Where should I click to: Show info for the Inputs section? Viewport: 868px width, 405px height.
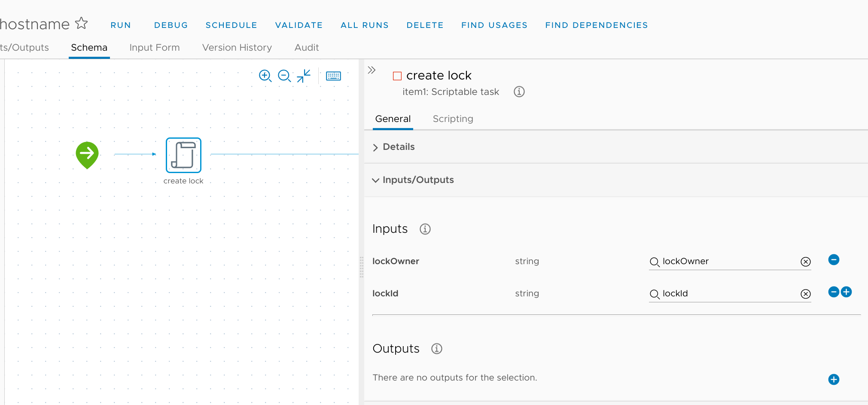(425, 229)
